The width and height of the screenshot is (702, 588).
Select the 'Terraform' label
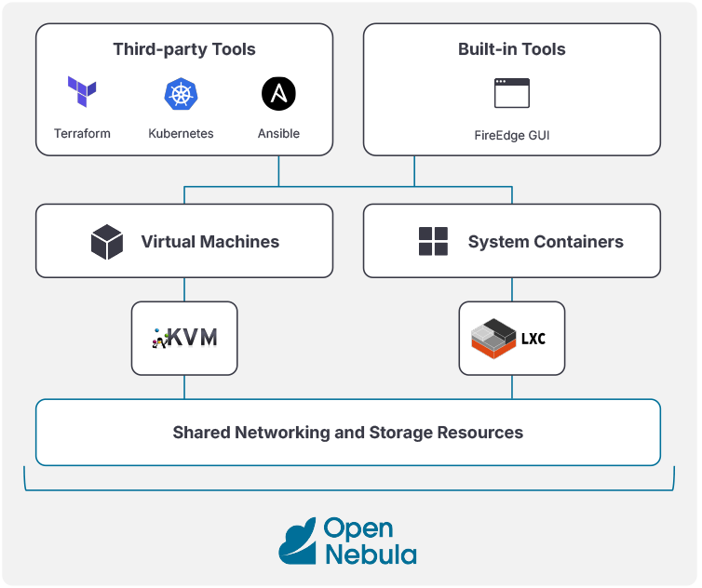[x=82, y=133]
